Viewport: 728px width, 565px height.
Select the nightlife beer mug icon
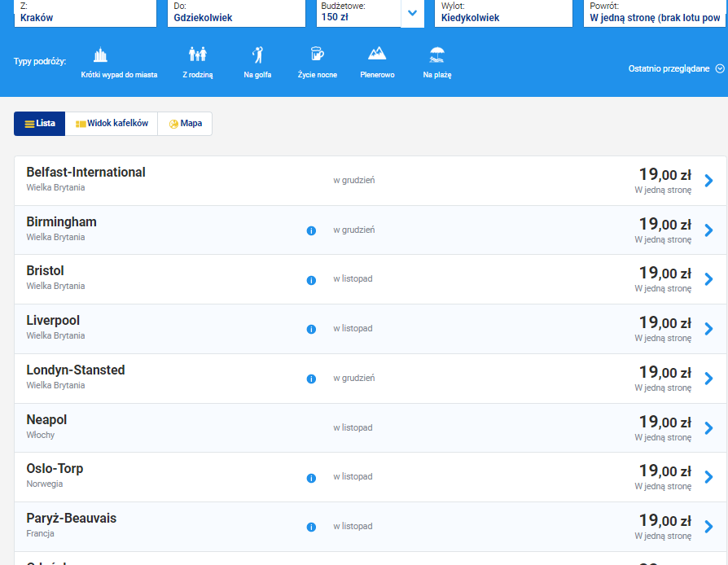(x=318, y=54)
